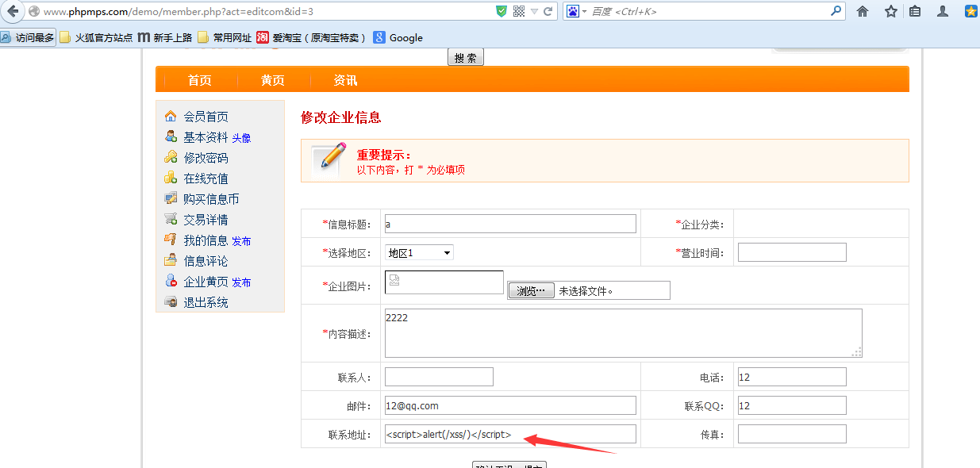Click the 浏览 file browse button
980x468 pixels.
531,291
